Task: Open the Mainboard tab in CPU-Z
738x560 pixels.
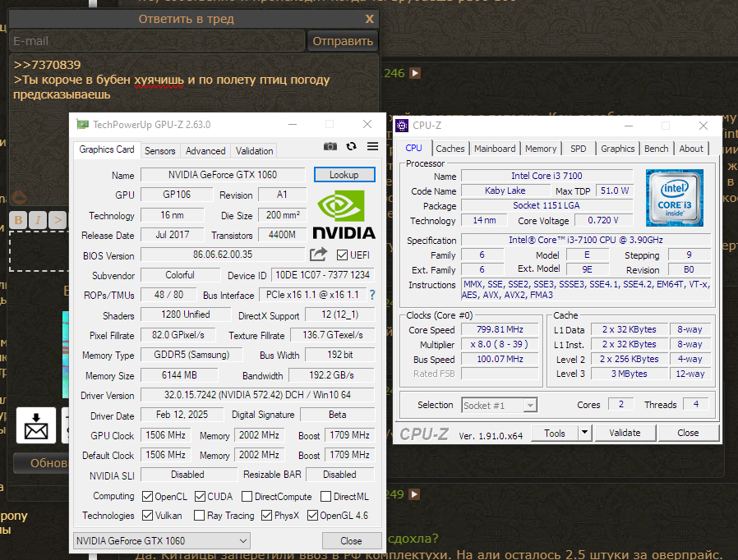Action: point(495,149)
